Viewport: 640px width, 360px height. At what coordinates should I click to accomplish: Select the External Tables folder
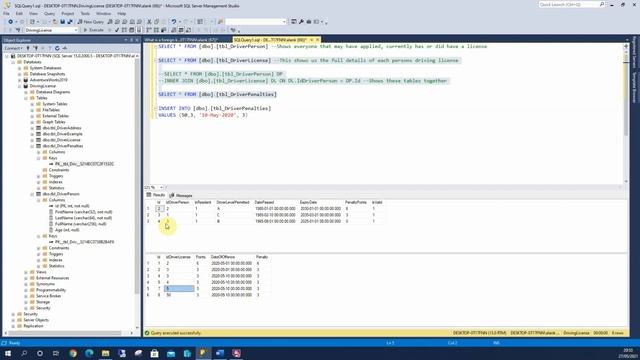pos(55,116)
